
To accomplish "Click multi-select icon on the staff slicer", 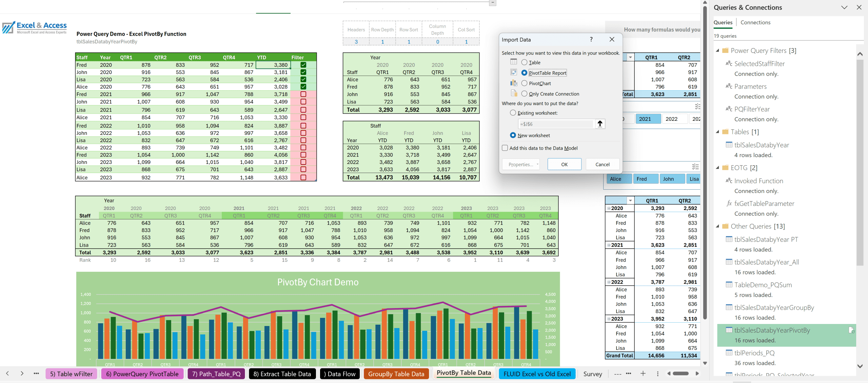I will pos(695,167).
